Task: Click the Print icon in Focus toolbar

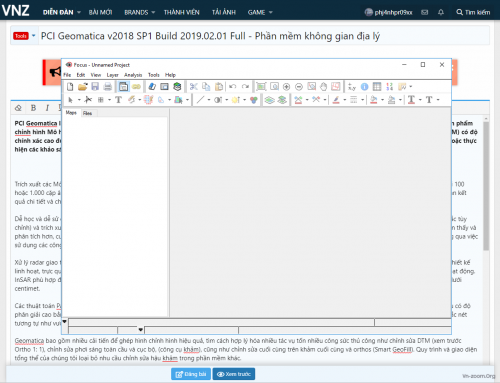Action: [107, 87]
